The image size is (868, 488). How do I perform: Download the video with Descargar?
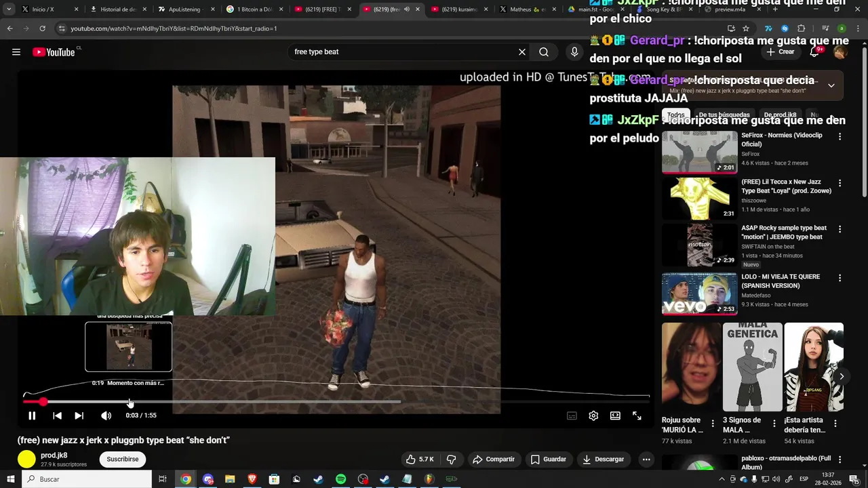tap(603, 460)
